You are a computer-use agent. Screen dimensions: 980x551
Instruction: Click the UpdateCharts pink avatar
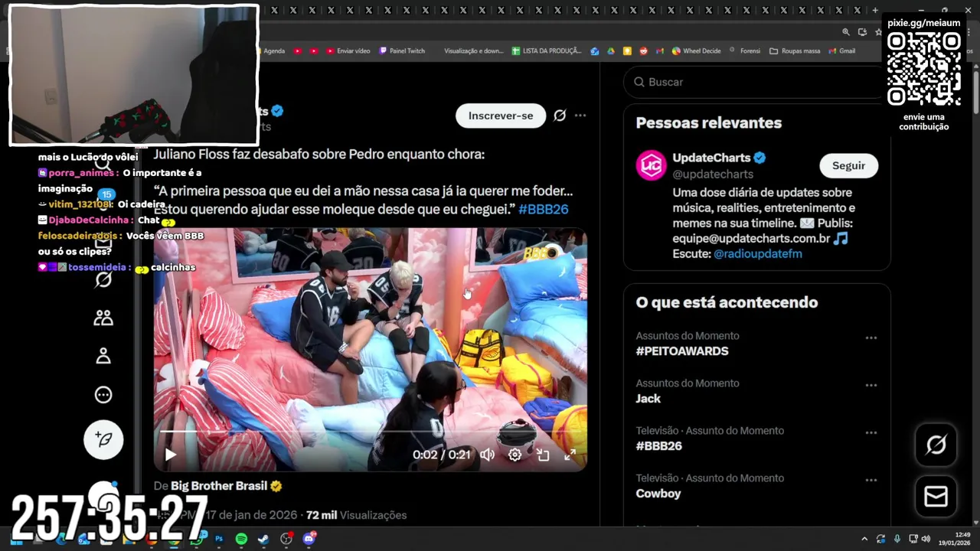point(652,165)
